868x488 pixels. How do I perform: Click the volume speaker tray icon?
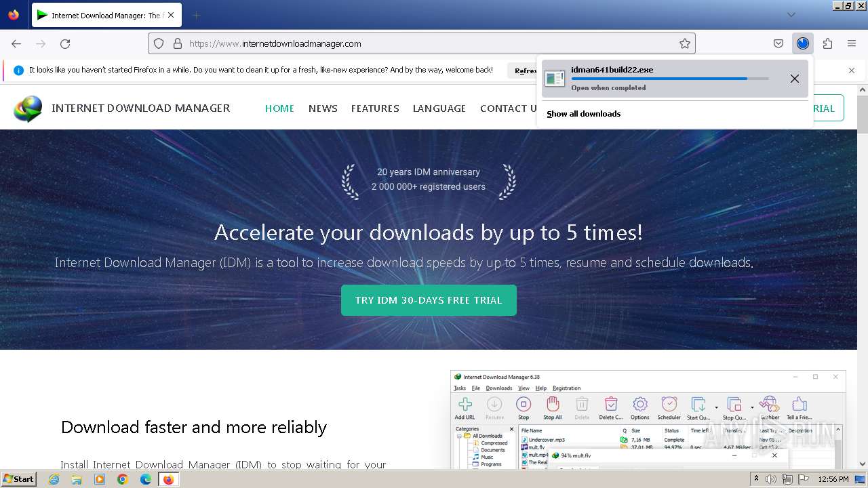pos(771,479)
